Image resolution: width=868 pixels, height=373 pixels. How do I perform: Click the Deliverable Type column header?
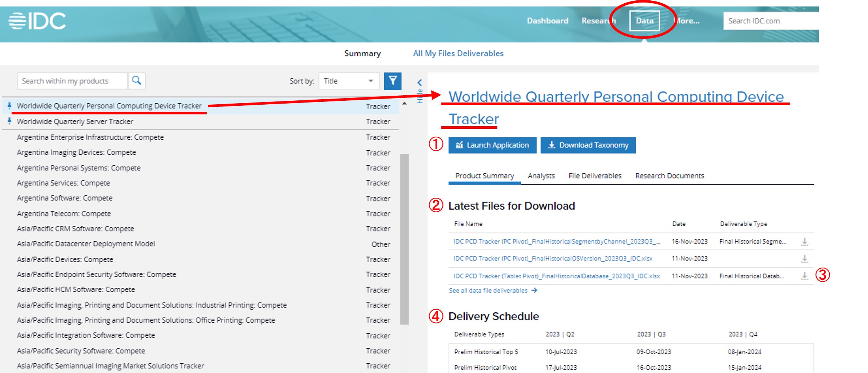[743, 224]
